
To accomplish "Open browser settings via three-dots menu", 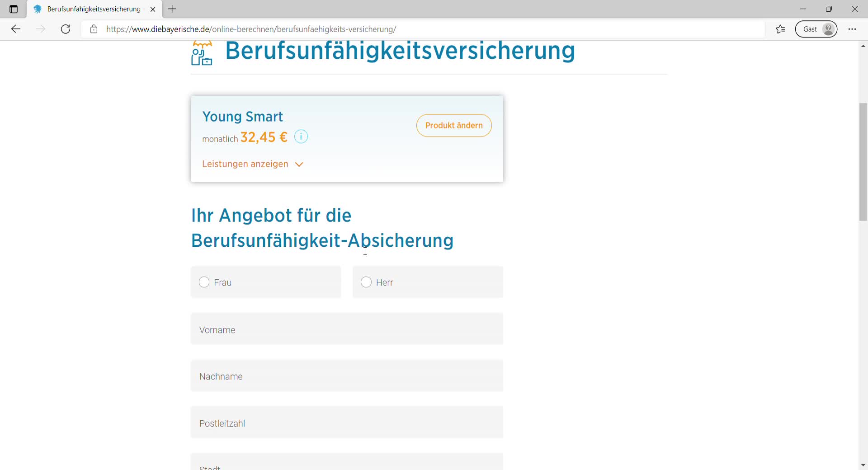I will tap(852, 29).
